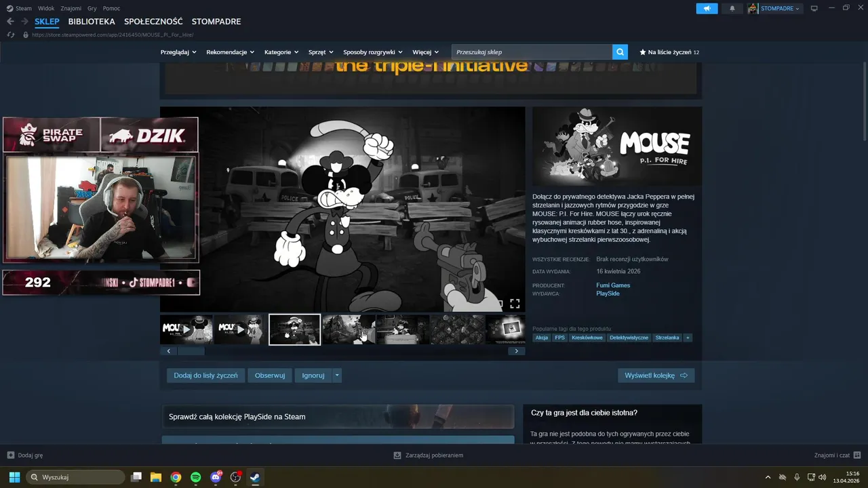Open the Windows Start menu
This screenshot has width=868, height=488.
point(14,477)
